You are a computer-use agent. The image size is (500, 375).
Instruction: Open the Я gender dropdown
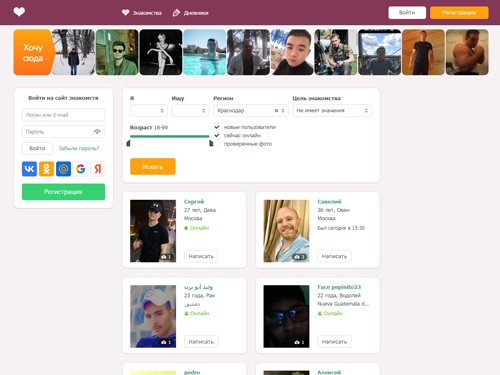149,110
